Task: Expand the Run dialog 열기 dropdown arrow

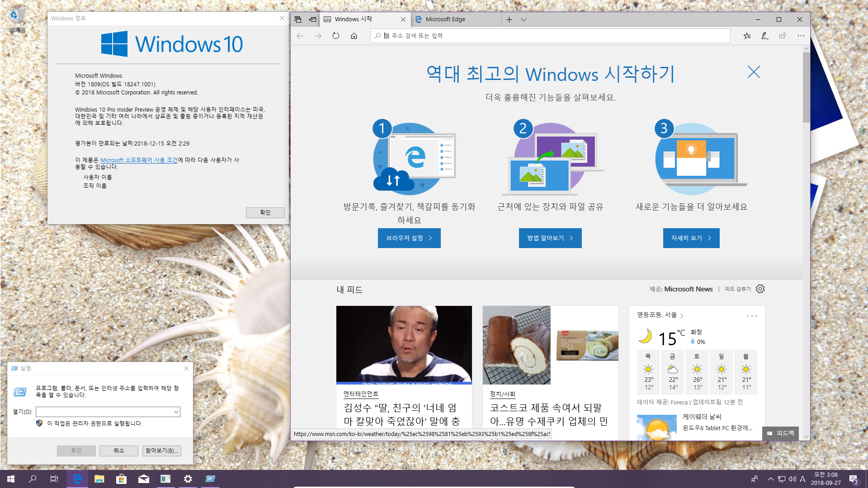Action: point(176,412)
